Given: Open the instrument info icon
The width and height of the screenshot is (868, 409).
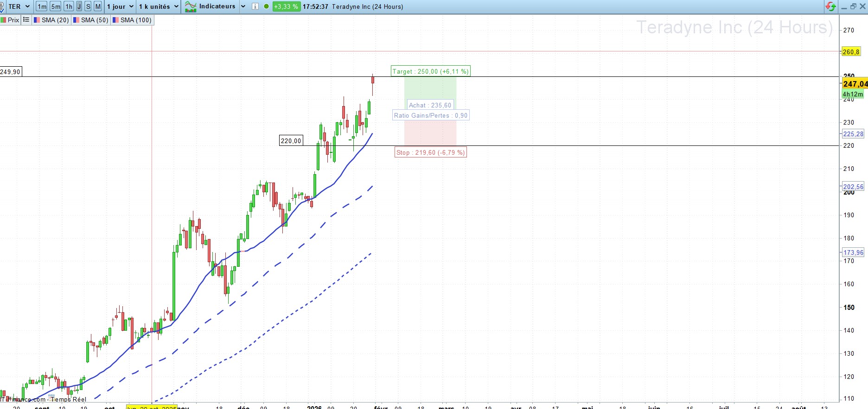Looking at the screenshot, I should [255, 6].
